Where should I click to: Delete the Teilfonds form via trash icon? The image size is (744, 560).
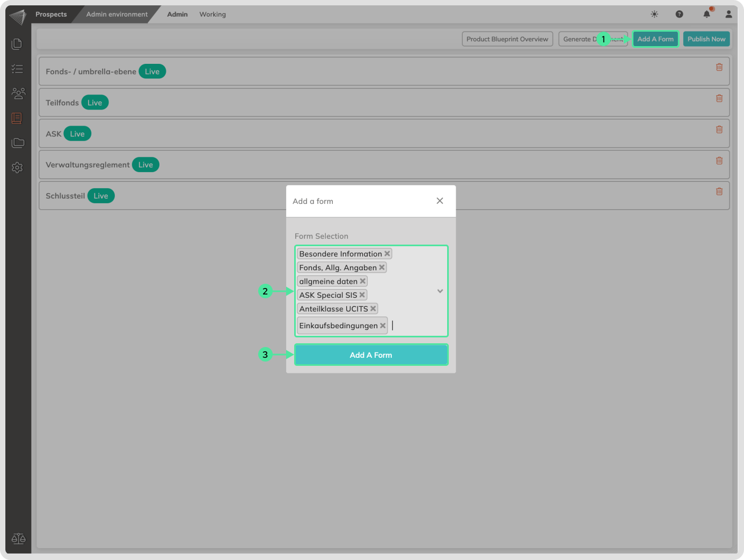719,98
